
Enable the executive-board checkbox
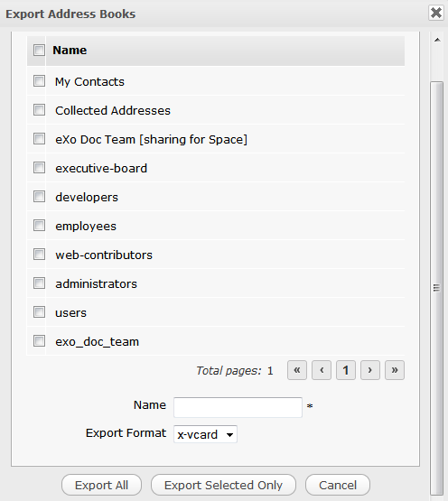tap(39, 167)
